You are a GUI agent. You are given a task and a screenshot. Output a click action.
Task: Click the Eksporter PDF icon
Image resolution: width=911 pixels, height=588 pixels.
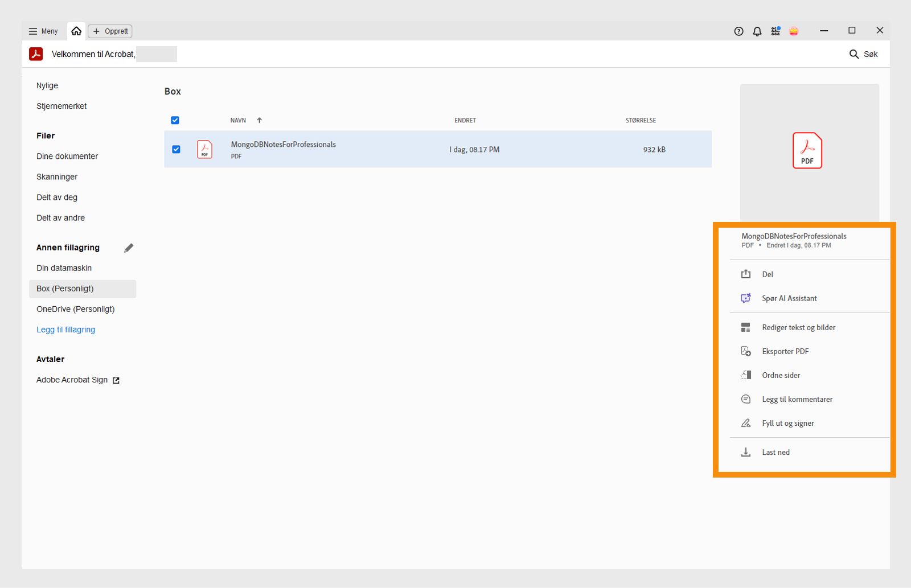point(746,351)
